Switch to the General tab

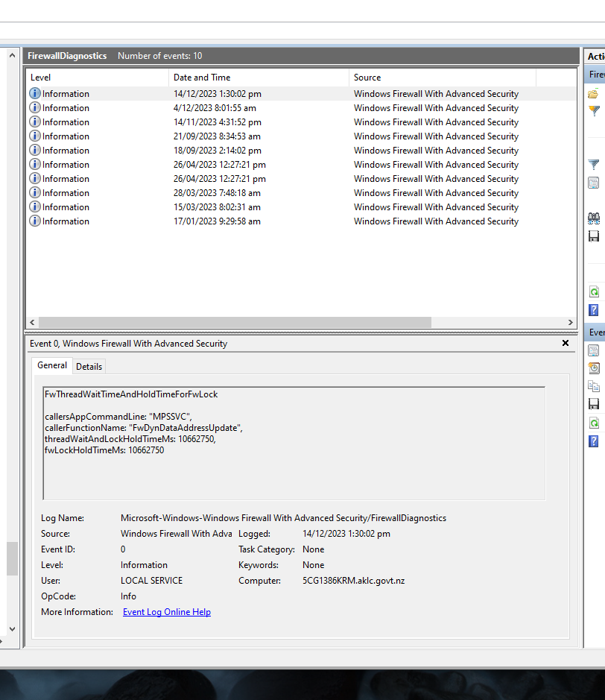51,365
